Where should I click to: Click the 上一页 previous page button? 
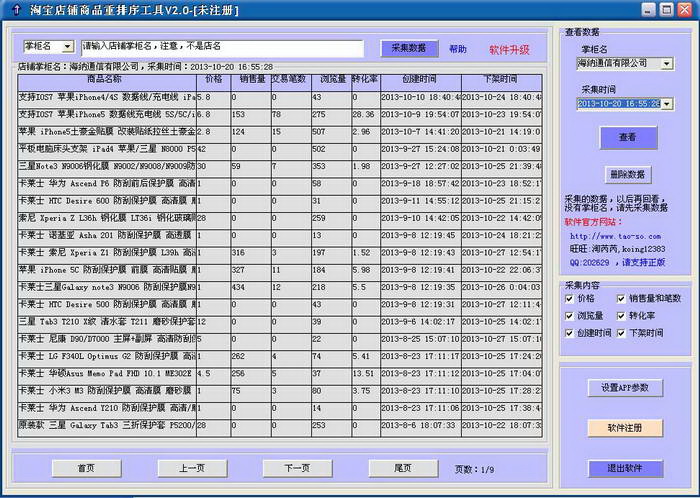tap(192, 468)
